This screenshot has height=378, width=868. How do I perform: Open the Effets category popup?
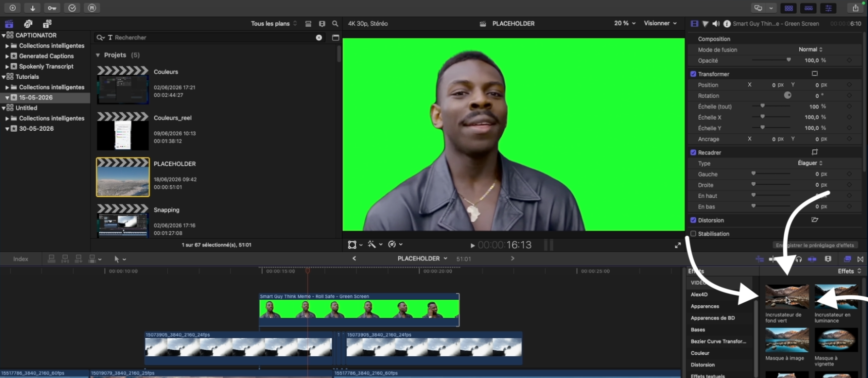[x=849, y=271]
